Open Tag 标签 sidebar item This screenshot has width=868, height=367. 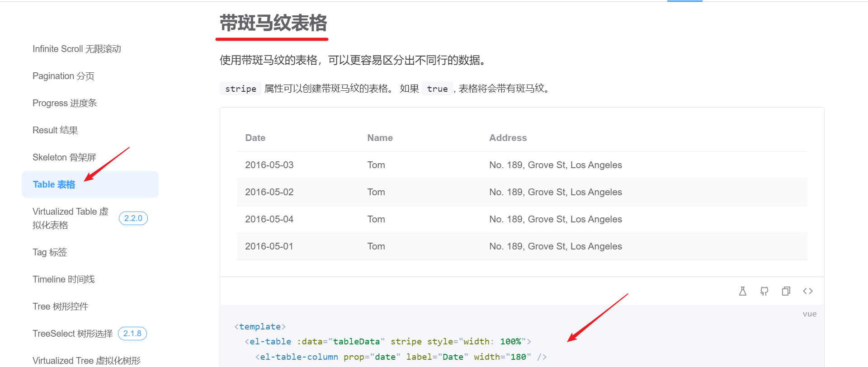pos(50,252)
